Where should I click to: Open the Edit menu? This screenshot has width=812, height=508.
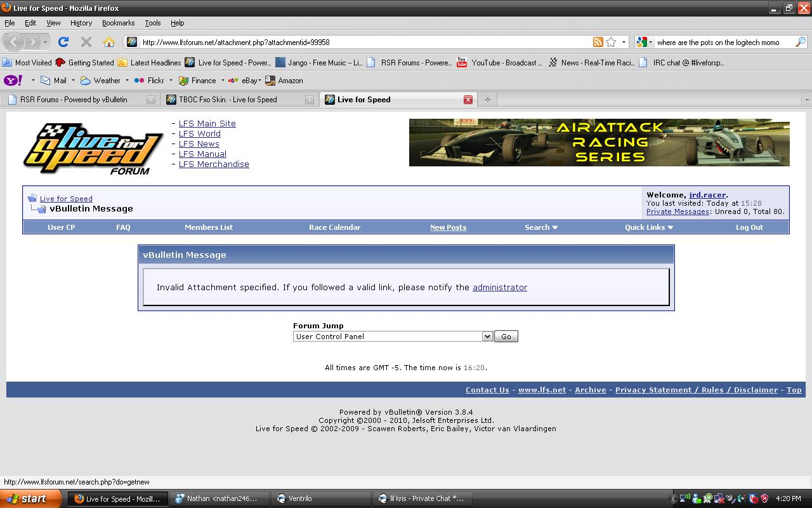(x=30, y=23)
